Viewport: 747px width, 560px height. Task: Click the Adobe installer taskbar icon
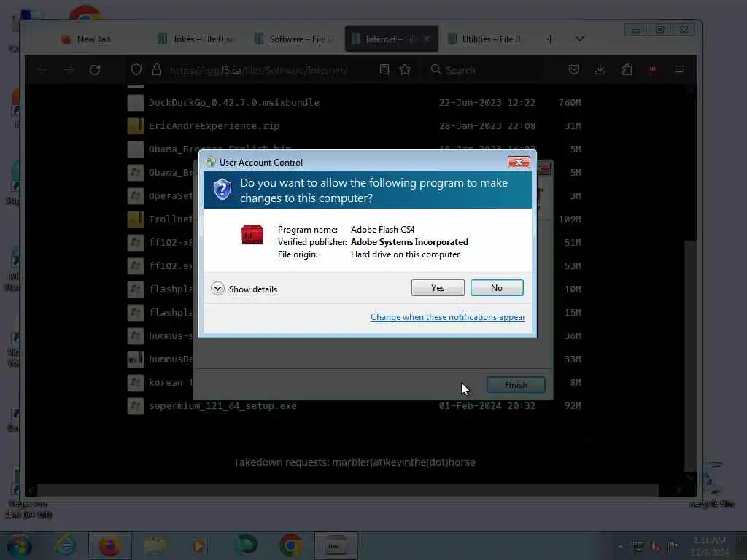(x=336, y=545)
